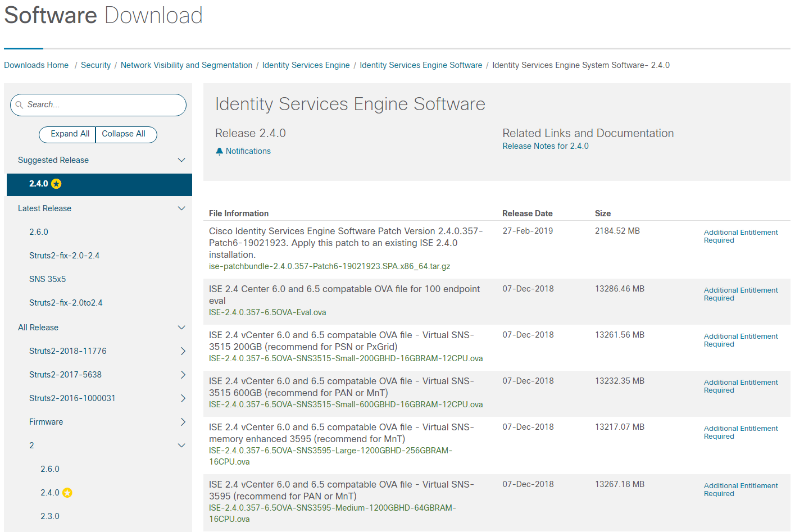Navigate to Downloads Home breadcrumb
This screenshot has width=795, height=532.
[36, 65]
